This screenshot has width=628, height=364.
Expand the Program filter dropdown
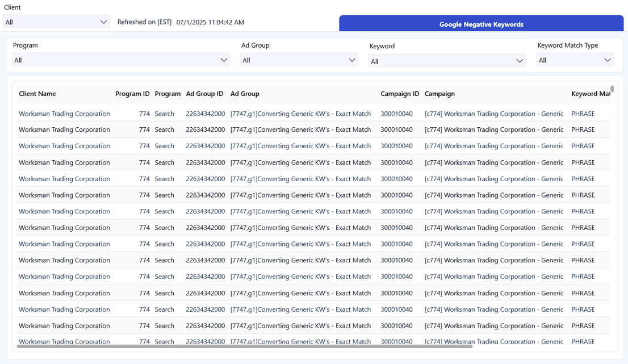click(121, 60)
